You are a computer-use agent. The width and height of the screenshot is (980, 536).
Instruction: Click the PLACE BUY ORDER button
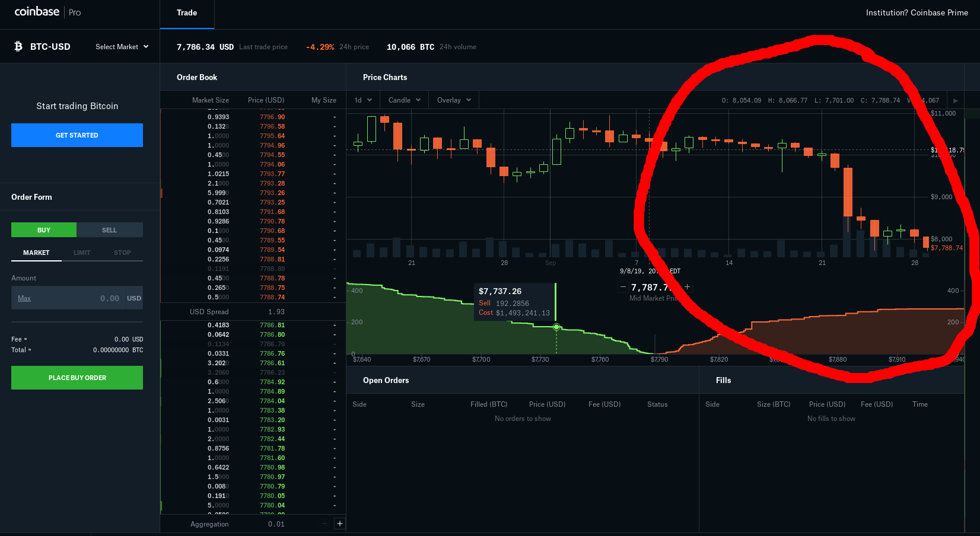click(x=77, y=378)
